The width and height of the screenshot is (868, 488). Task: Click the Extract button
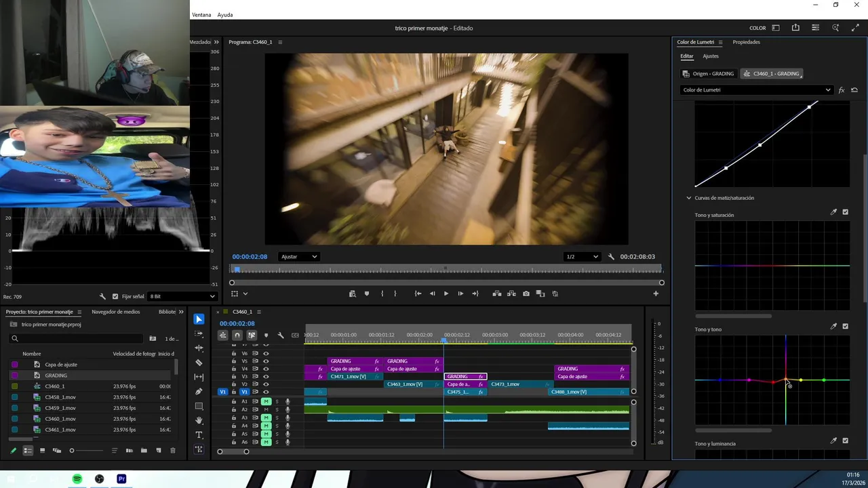click(x=511, y=293)
